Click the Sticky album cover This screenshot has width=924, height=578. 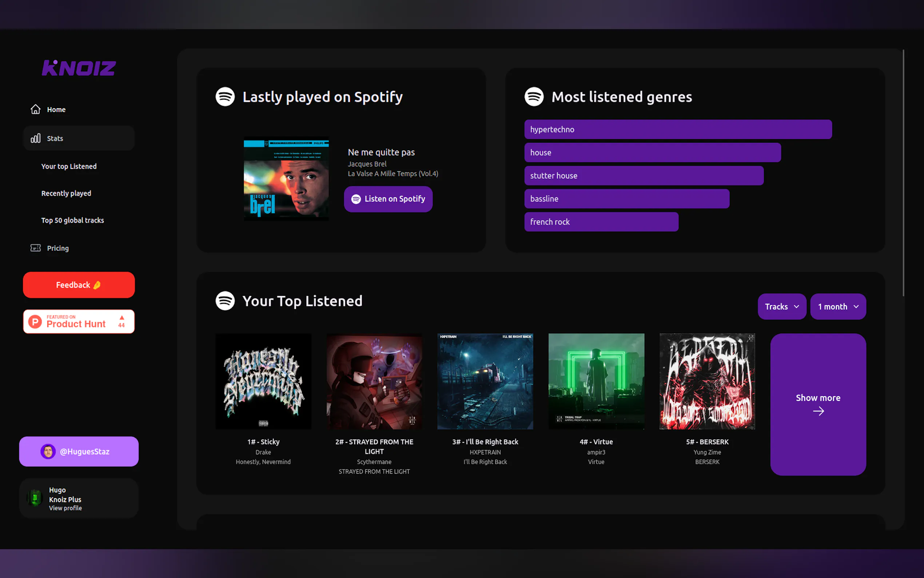coord(263,381)
